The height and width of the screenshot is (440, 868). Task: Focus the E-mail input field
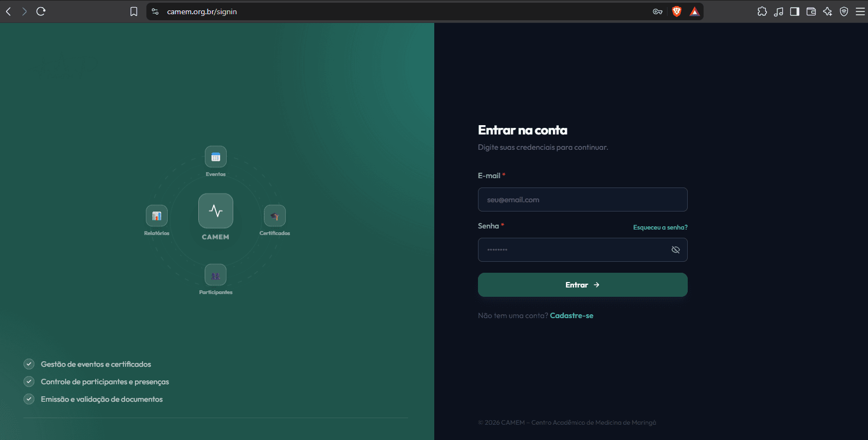tap(583, 200)
